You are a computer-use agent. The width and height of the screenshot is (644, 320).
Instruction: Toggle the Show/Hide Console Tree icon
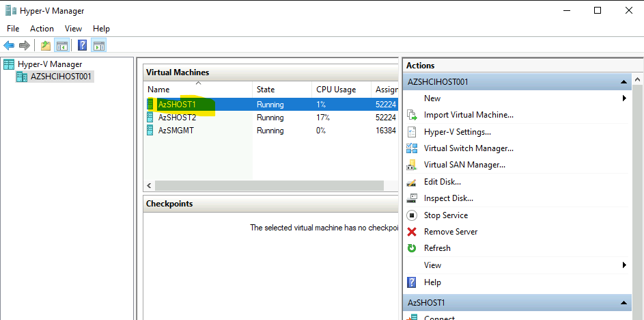pyautogui.click(x=62, y=46)
